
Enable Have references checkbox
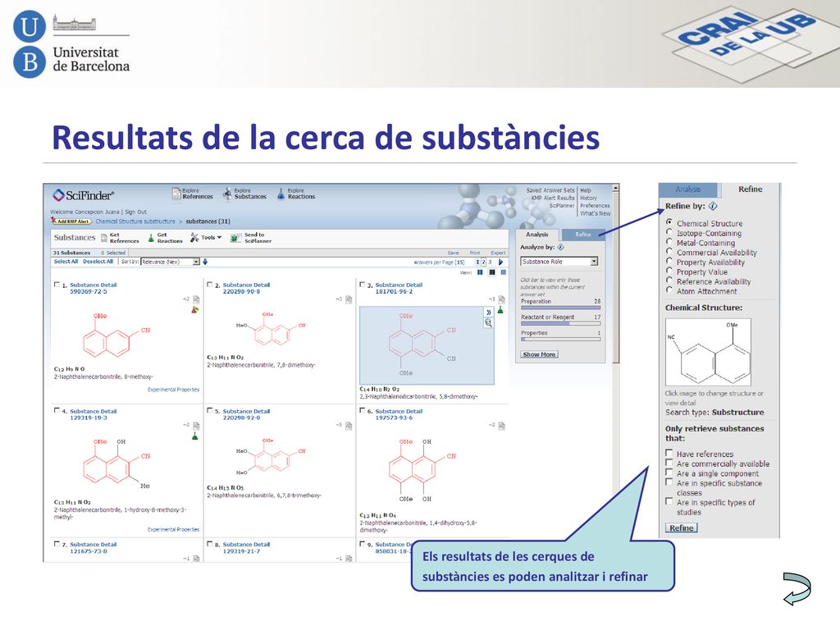(x=669, y=453)
